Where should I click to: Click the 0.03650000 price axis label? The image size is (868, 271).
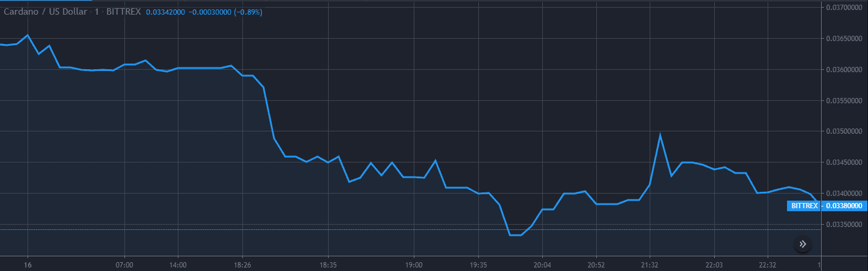[844, 39]
